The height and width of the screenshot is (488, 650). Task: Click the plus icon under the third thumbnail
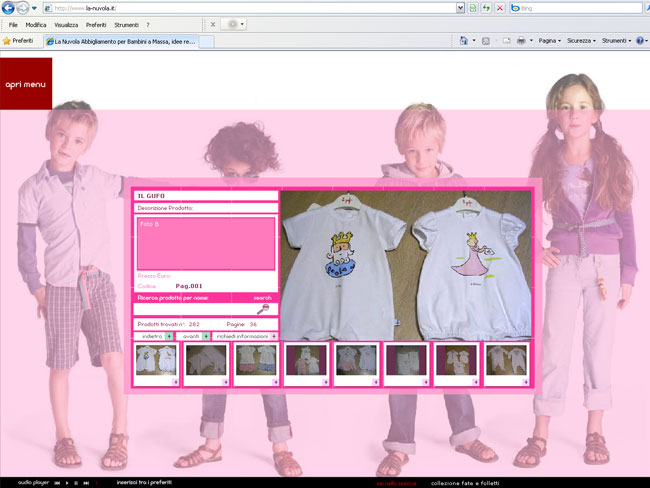[x=275, y=382]
